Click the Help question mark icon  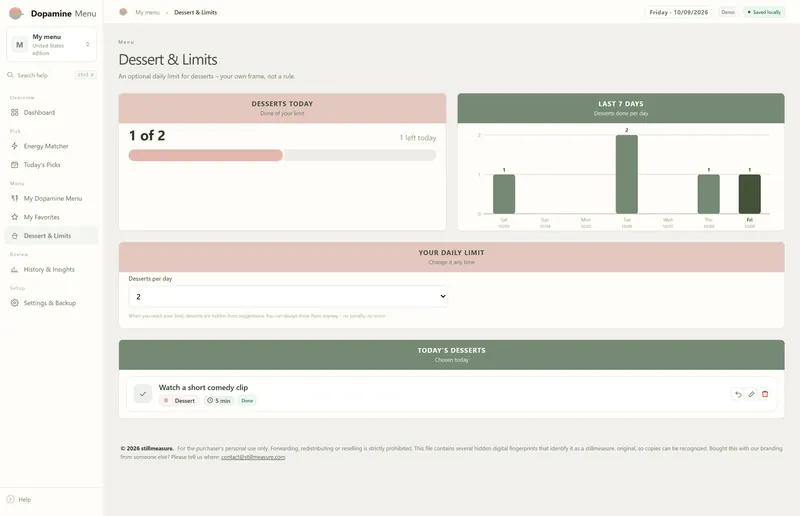click(x=10, y=500)
